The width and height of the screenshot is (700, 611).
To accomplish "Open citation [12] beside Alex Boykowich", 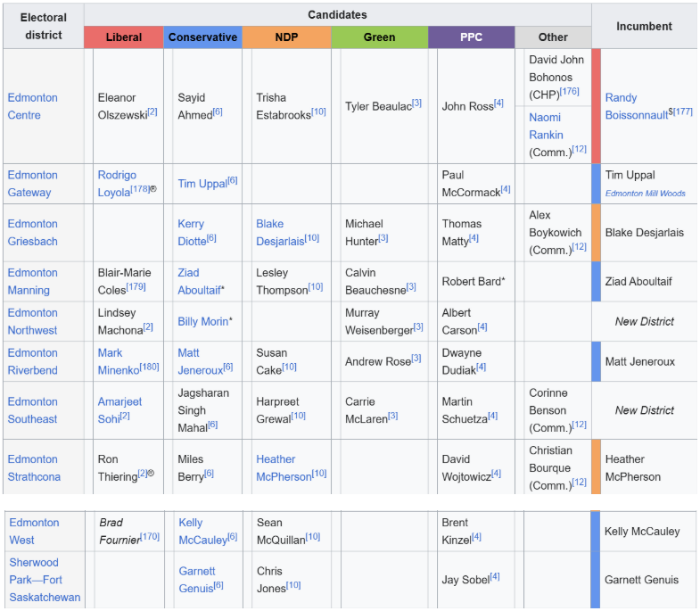I will [579, 246].
